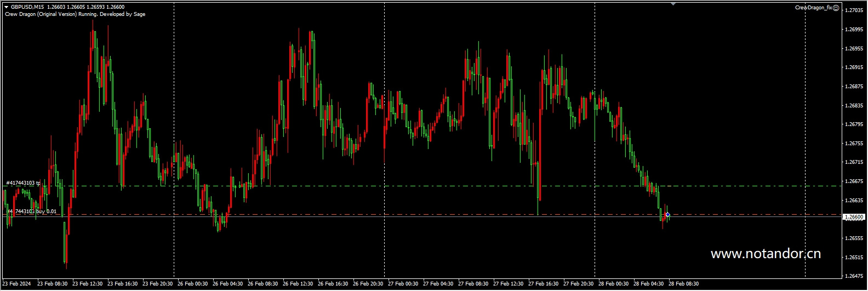Click the 1.26515 price scale label
868x291 pixels.
click(x=854, y=258)
